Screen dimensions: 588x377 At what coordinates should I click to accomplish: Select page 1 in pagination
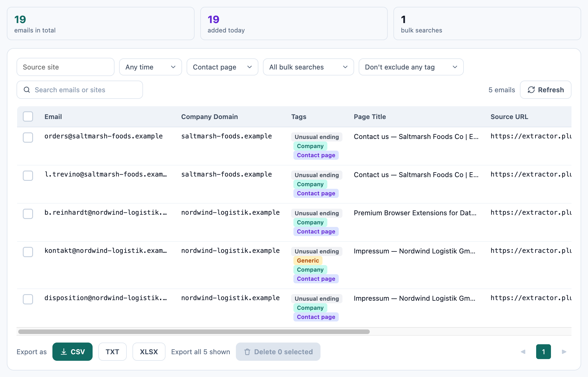click(544, 352)
